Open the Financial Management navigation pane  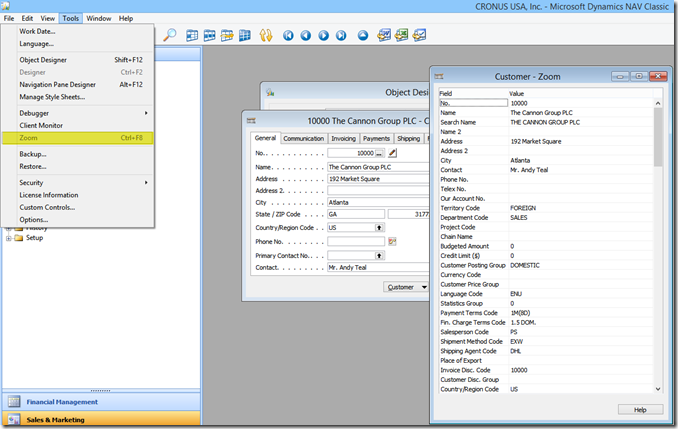point(62,402)
